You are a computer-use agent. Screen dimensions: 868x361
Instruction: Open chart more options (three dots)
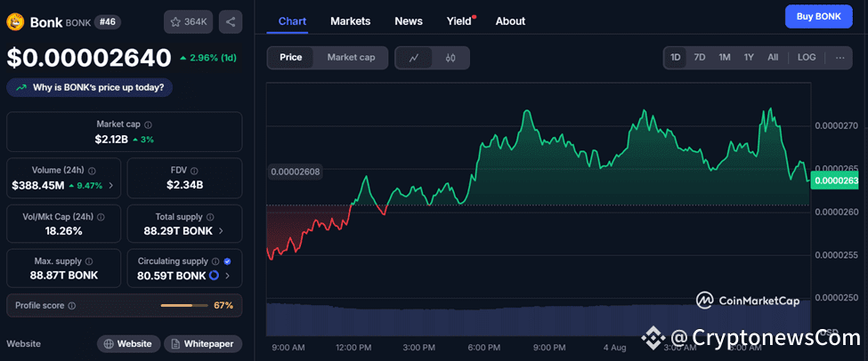coord(840,58)
